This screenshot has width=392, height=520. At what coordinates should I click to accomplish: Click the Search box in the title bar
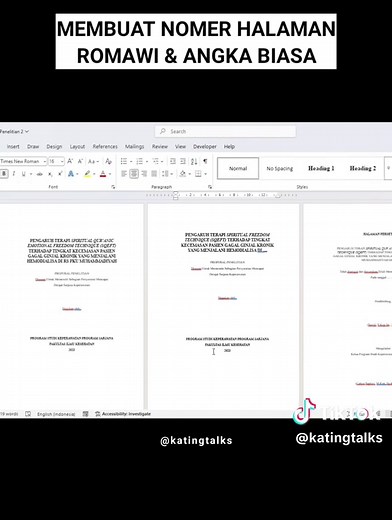pos(225,131)
